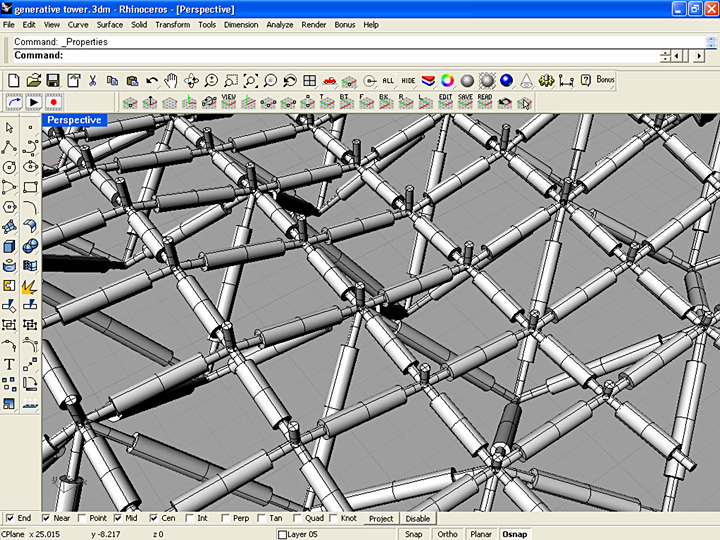720x540 pixels.
Task: Enable the Point osnap checkbox
Action: click(x=83, y=519)
